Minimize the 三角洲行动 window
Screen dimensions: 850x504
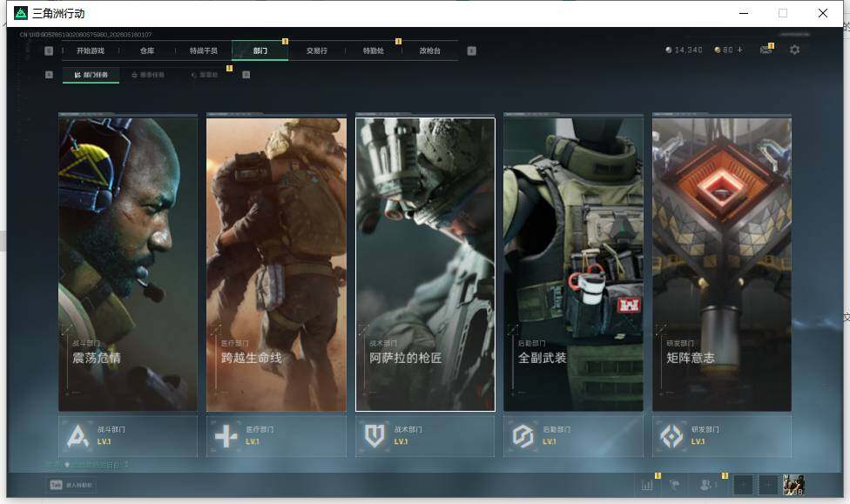point(744,13)
